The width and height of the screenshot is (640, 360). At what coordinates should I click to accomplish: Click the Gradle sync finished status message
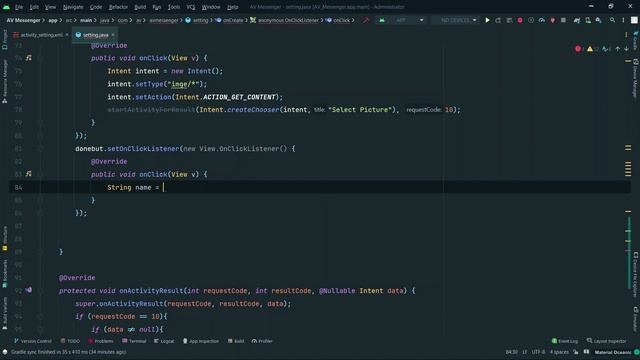tap(68, 352)
